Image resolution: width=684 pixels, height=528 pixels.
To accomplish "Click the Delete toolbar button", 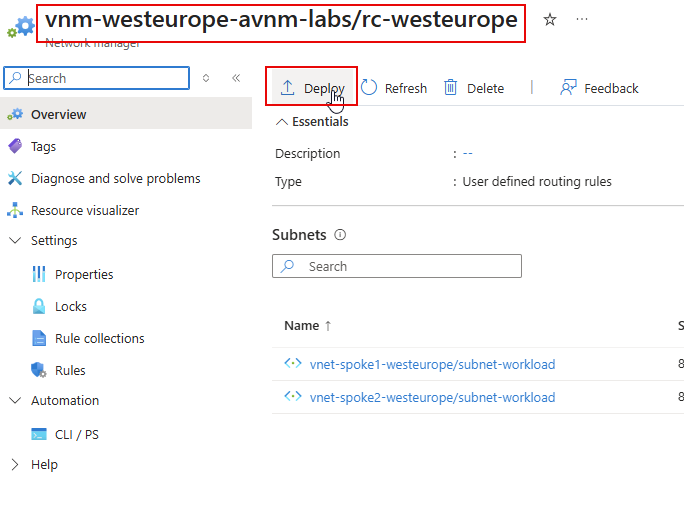I will [x=474, y=88].
